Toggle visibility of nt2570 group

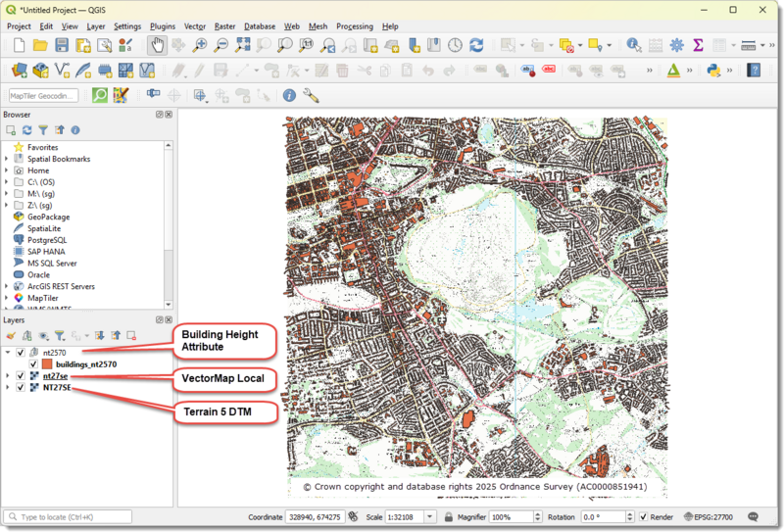[x=21, y=353]
